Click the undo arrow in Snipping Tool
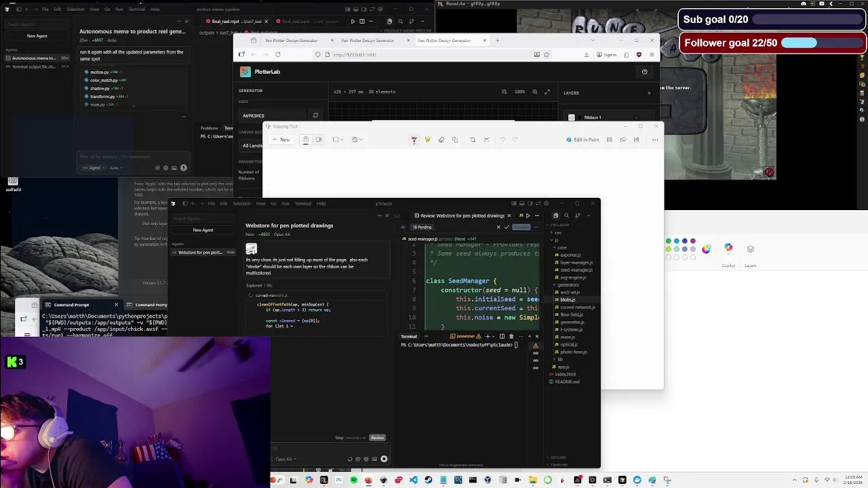Image resolution: width=868 pixels, height=488 pixels. (502, 140)
